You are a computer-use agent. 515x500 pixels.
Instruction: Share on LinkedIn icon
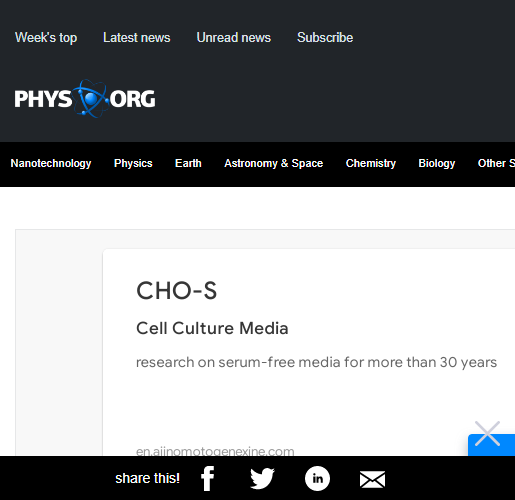(317, 479)
